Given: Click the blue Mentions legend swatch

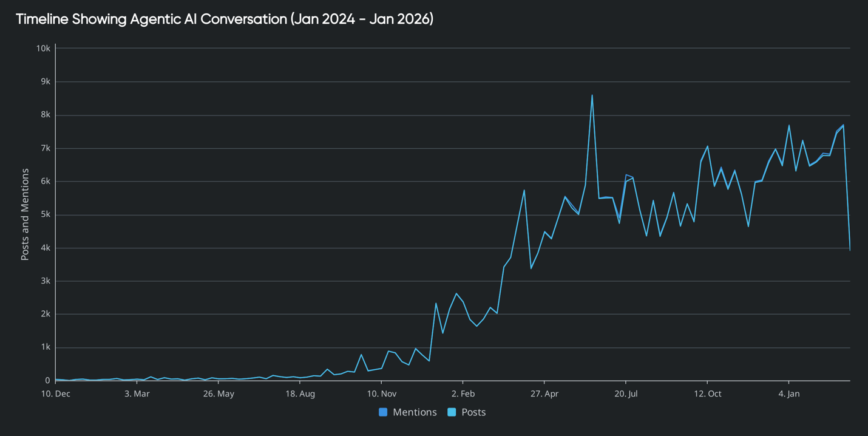Looking at the screenshot, I should coord(382,412).
